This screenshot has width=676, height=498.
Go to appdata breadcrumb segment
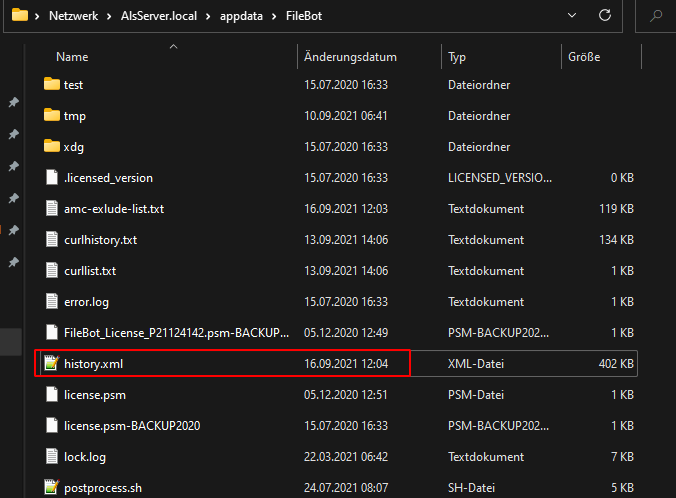(241, 16)
